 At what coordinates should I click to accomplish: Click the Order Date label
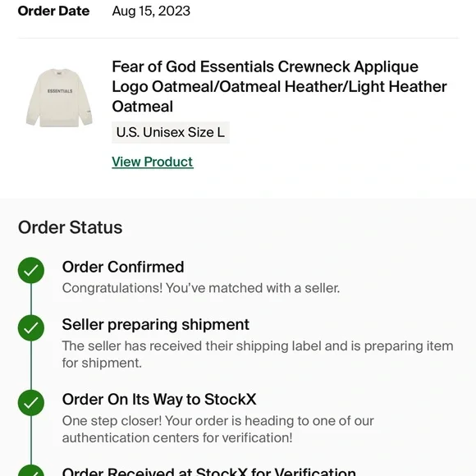click(53, 11)
